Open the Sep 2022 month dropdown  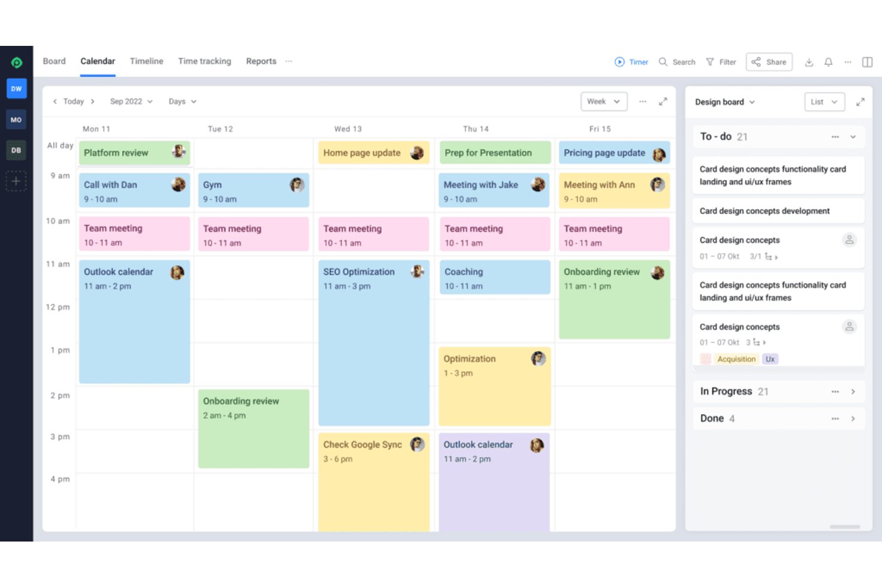pyautogui.click(x=131, y=101)
